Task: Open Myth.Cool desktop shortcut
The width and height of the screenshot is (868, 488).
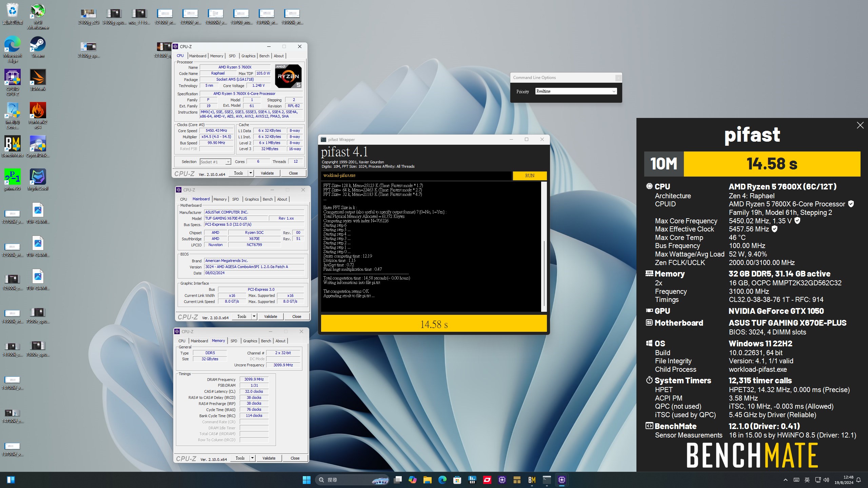Action: coord(38,180)
